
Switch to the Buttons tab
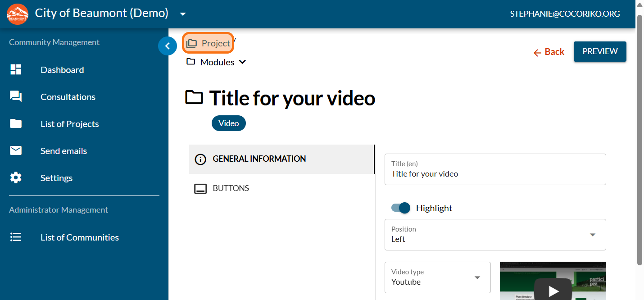(x=231, y=188)
